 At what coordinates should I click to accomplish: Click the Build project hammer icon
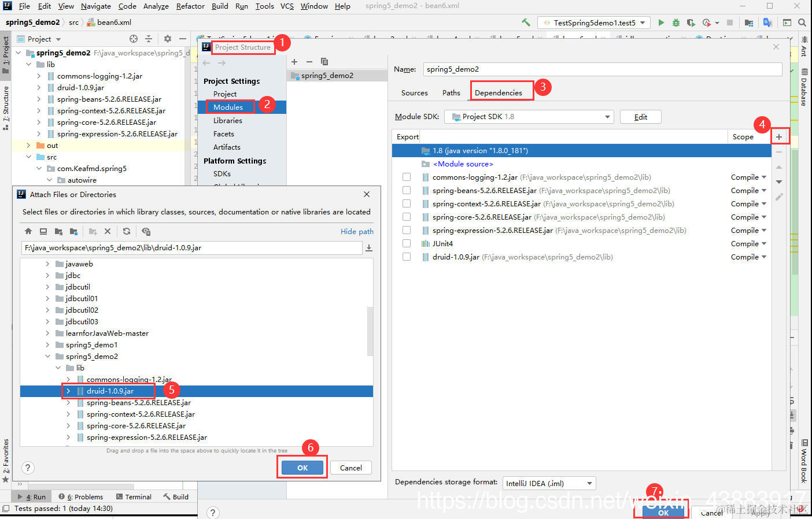pyautogui.click(x=526, y=23)
